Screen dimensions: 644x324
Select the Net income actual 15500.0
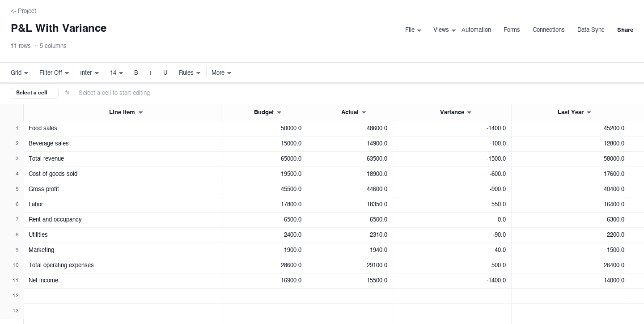[350, 281]
